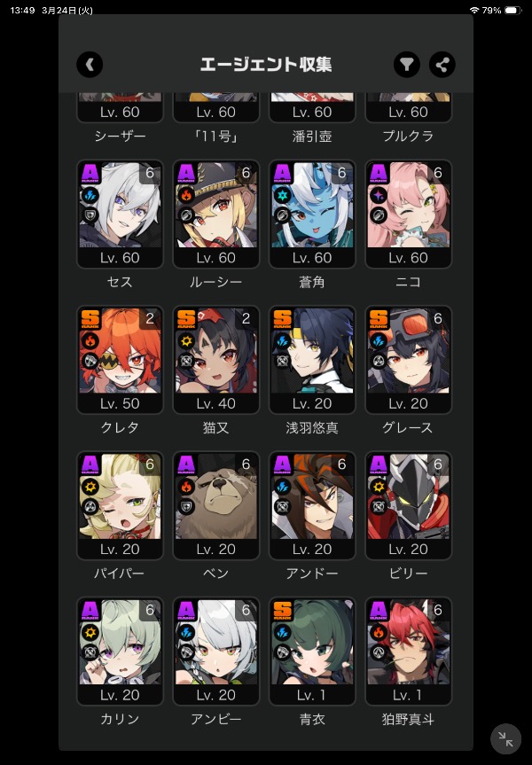Screen dimensions: 532x765
Task: Tap the アンドー Lv. 20 level bar
Action: click(312, 550)
